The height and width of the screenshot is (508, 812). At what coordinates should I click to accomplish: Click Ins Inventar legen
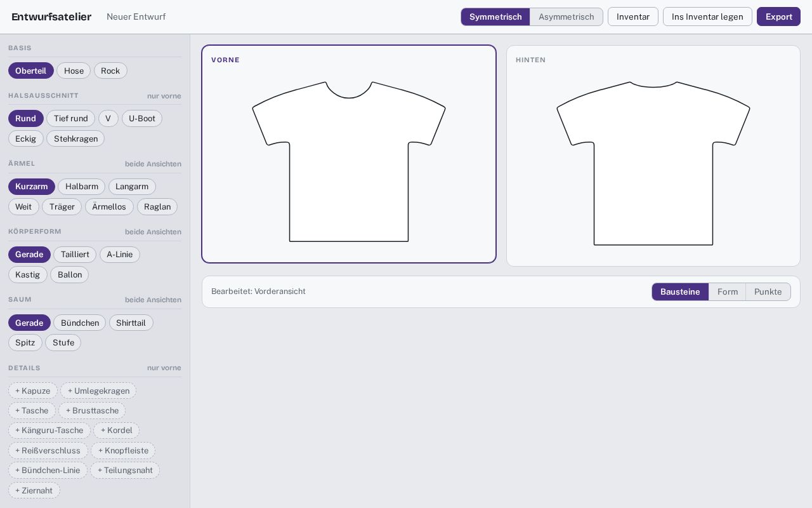(707, 17)
